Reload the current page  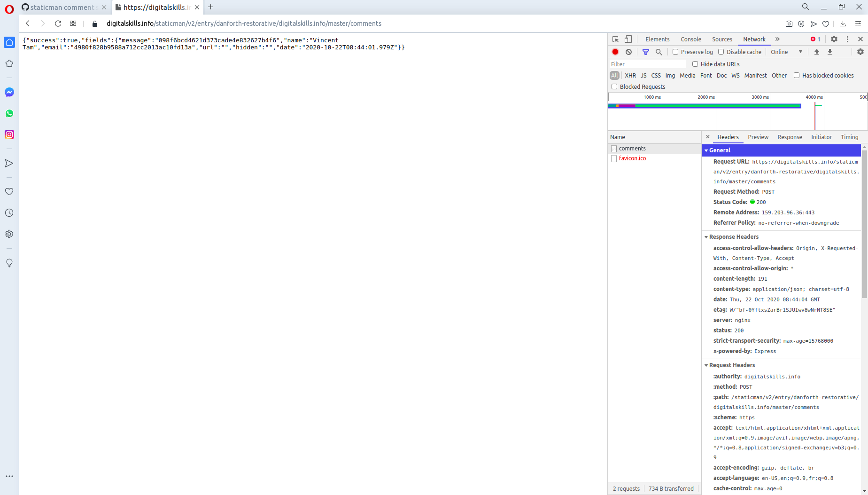pyautogui.click(x=58, y=24)
